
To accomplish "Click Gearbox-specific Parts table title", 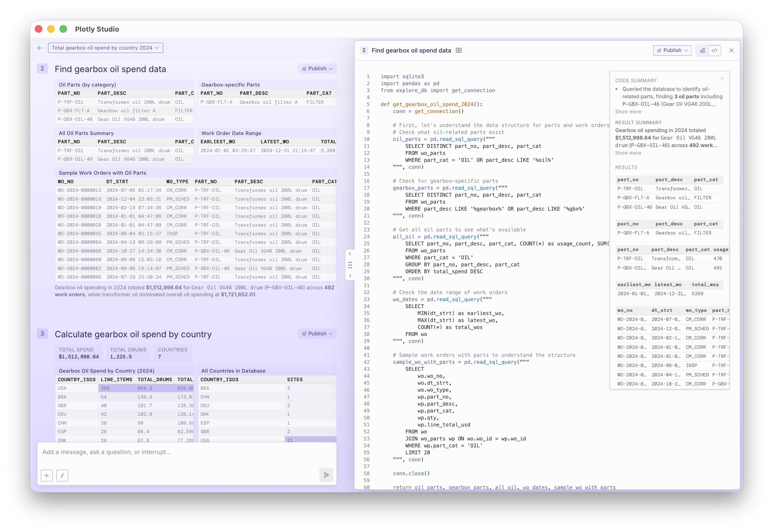I will (x=230, y=85).
